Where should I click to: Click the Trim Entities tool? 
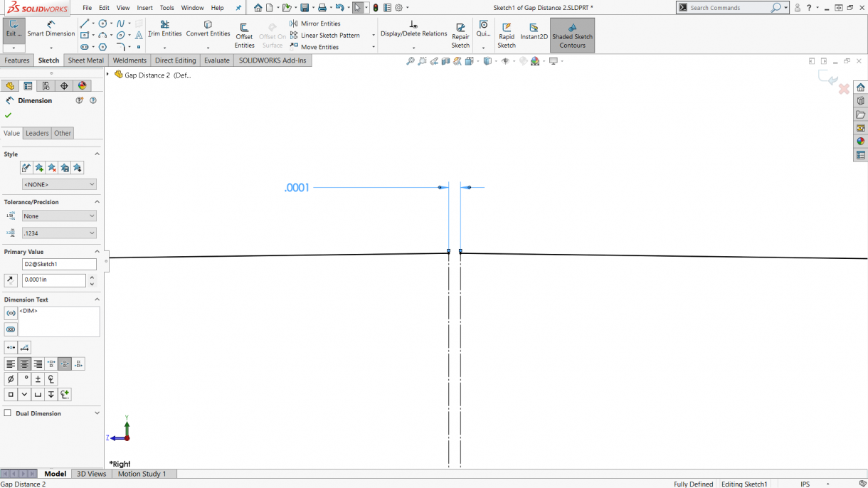pyautogui.click(x=164, y=29)
